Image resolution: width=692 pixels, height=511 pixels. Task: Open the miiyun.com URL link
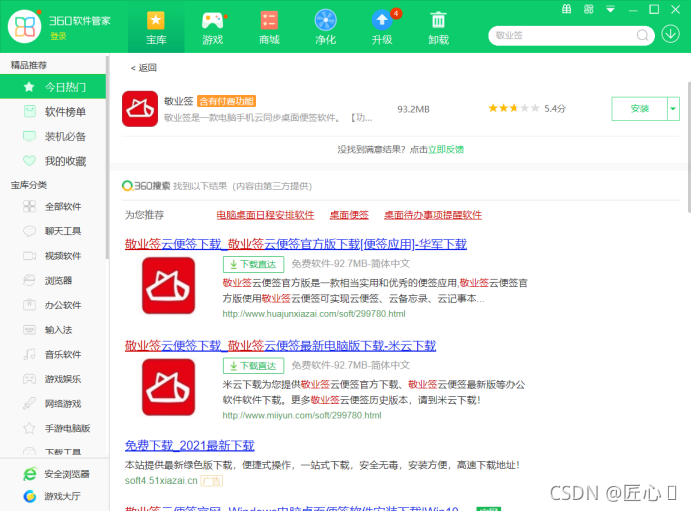pos(302,415)
